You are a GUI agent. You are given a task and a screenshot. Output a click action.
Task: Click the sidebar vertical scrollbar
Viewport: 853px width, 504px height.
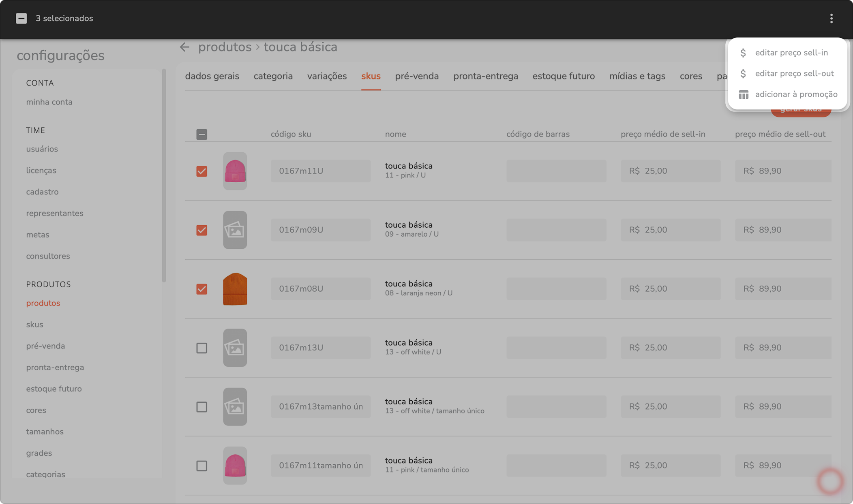click(x=164, y=175)
